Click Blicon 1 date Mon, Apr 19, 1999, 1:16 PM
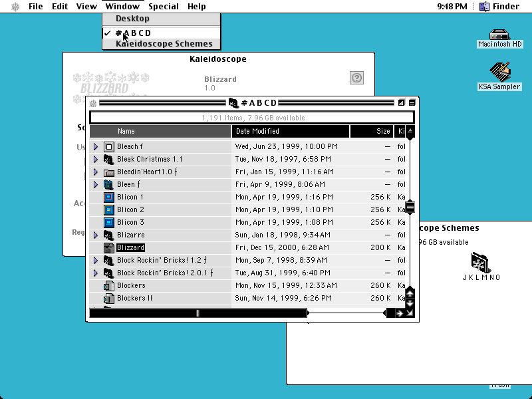 285,197
